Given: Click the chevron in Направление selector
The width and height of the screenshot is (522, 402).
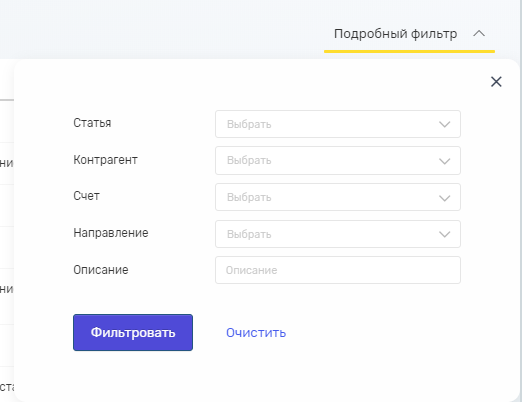Looking at the screenshot, I should [445, 234].
